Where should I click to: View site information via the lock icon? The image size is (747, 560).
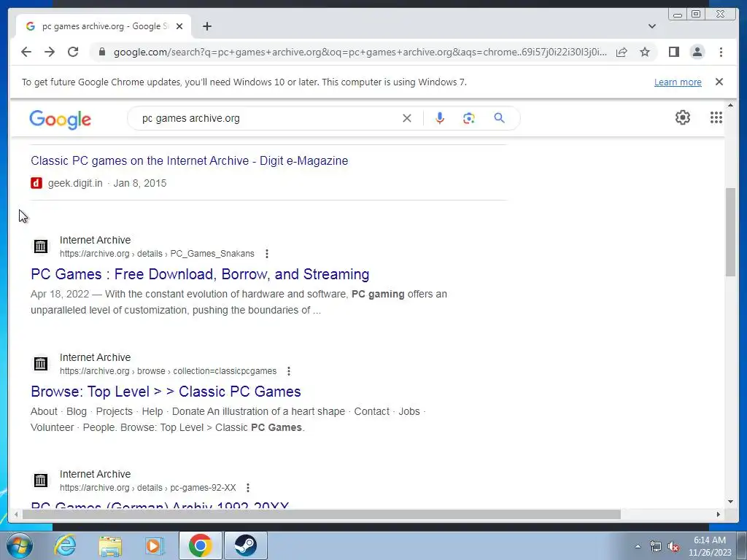[x=101, y=52]
